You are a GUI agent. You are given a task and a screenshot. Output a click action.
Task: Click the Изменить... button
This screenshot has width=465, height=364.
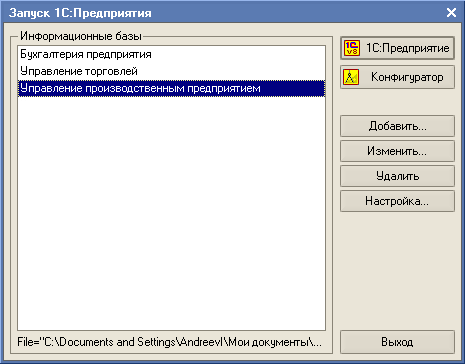(x=397, y=151)
